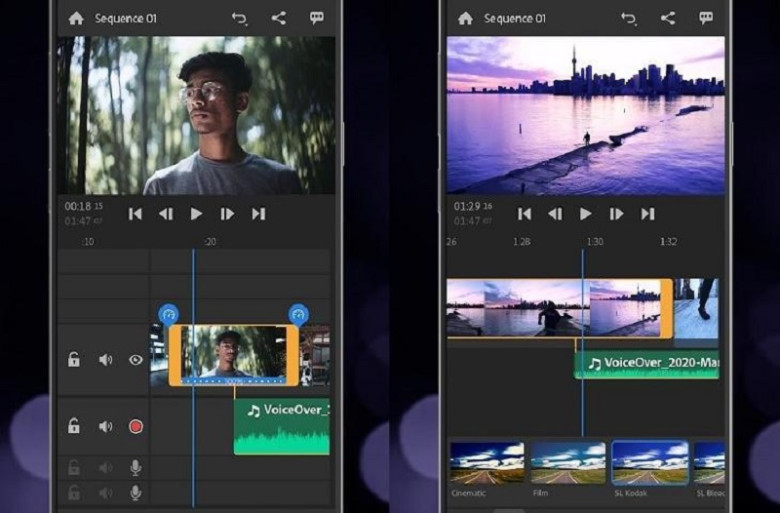
Task: Tap left speed handle on selected clip
Action: [169, 314]
